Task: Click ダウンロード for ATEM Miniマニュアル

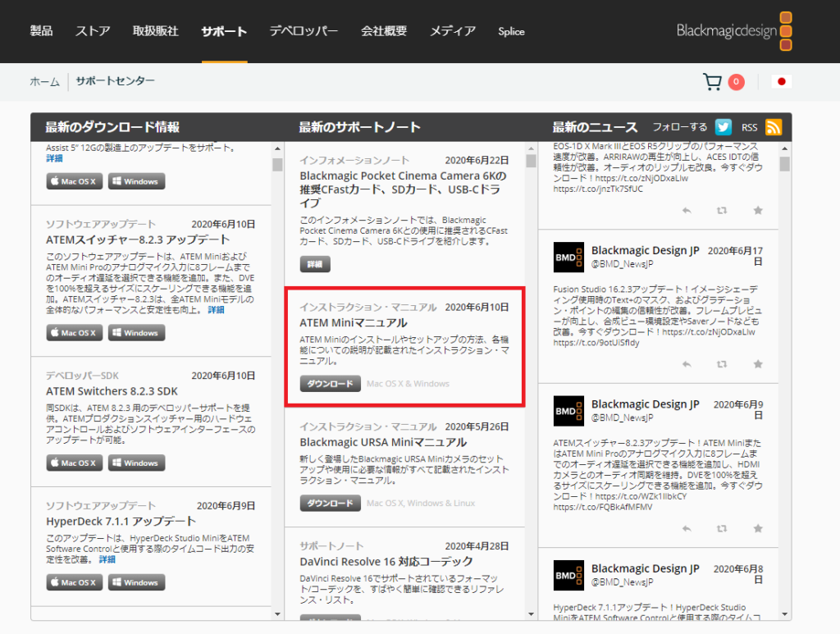Action: coord(330,383)
